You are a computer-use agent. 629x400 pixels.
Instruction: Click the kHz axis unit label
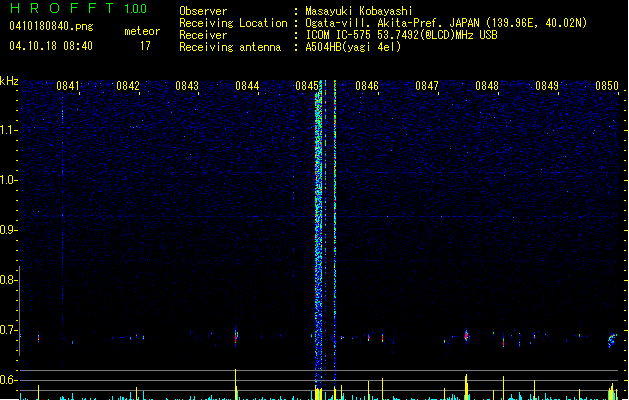tap(9, 81)
